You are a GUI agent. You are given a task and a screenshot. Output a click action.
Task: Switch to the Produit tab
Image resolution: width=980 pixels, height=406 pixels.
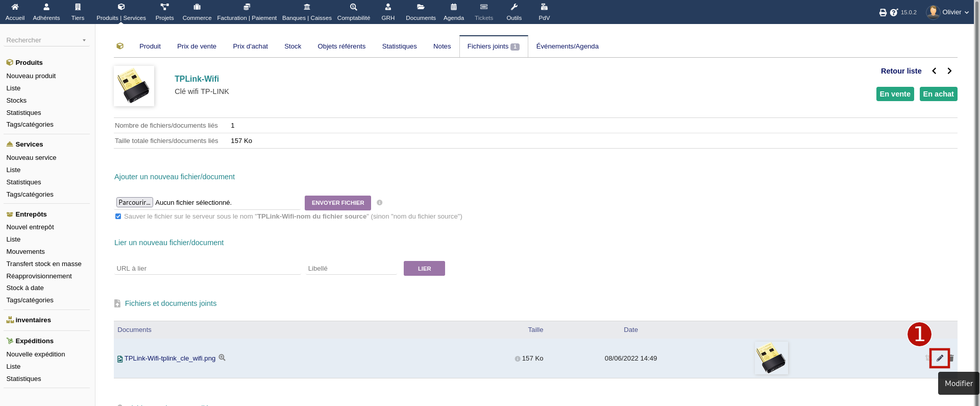pyautogui.click(x=150, y=46)
